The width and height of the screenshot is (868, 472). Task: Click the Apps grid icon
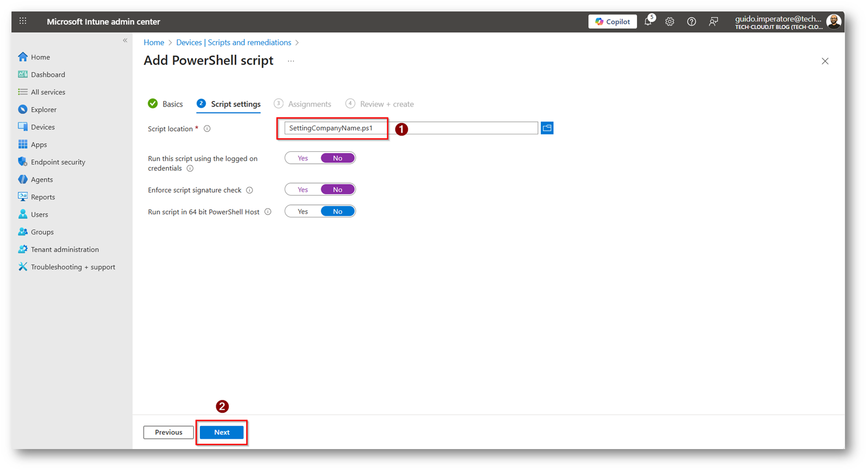click(x=23, y=144)
